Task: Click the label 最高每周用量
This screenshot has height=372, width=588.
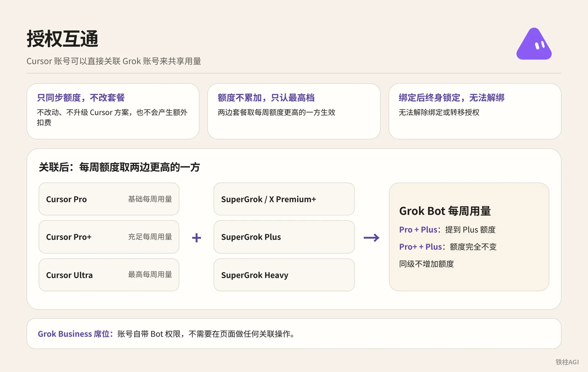Action: (150, 275)
